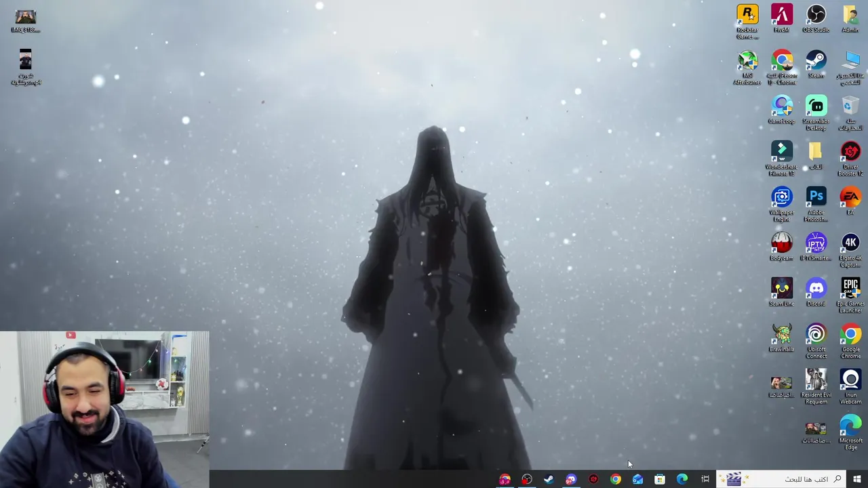Select the IMG file on desktop
868x488 pixels.
(25, 20)
